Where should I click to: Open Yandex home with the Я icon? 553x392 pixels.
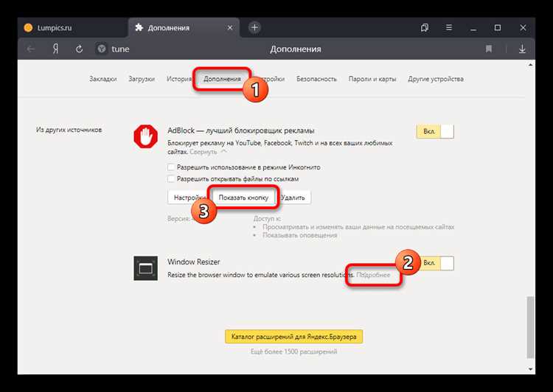[55, 49]
